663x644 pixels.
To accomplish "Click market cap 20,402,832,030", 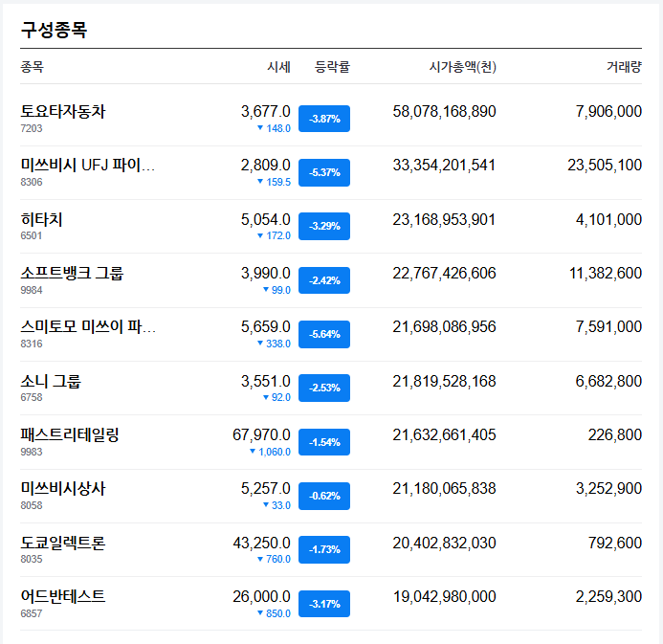I will 444,543.
